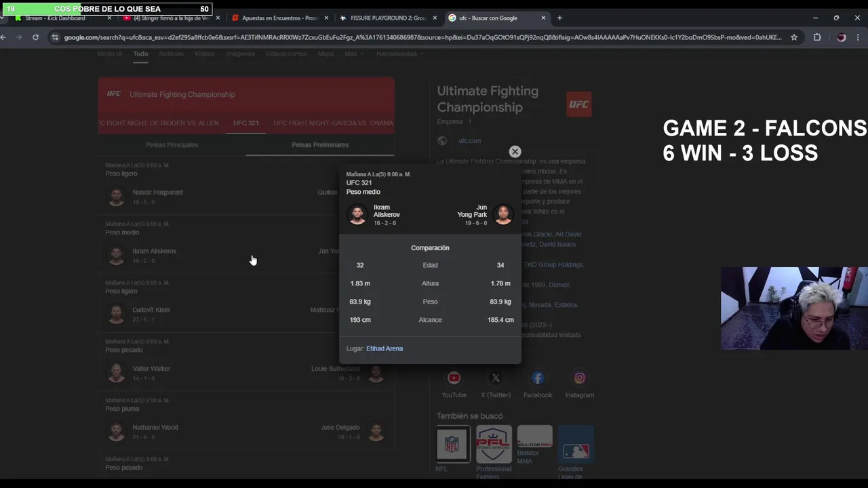This screenshot has width=868, height=488.
Task: Switch to Peleas Preliminares tab
Action: click(x=320, y=144)
